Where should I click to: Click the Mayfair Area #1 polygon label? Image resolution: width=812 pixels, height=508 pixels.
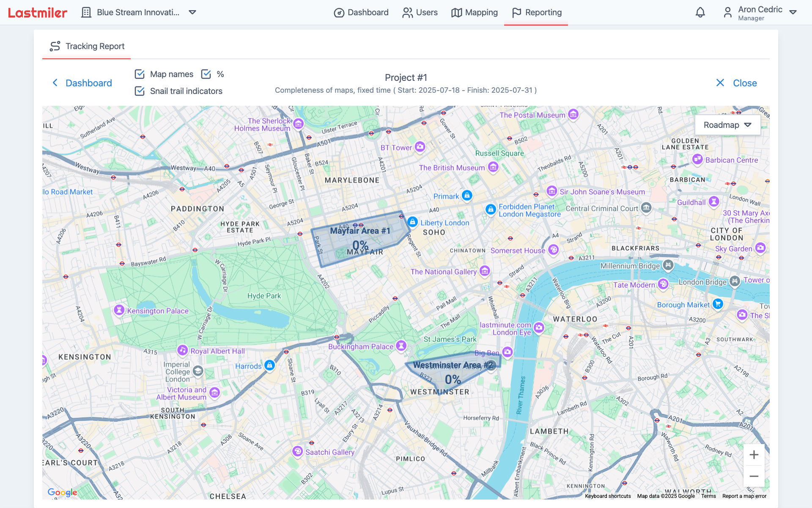coord(360,231)
